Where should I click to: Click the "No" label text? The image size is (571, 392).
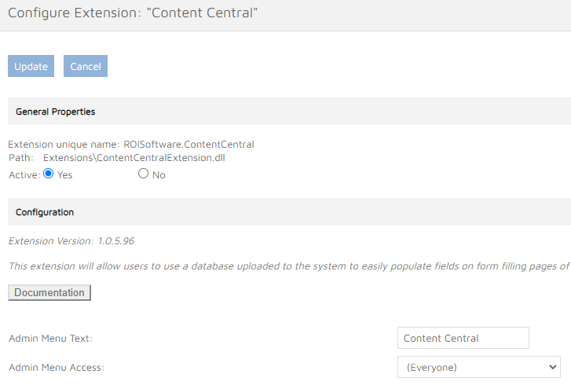click(x=159, y=174)
